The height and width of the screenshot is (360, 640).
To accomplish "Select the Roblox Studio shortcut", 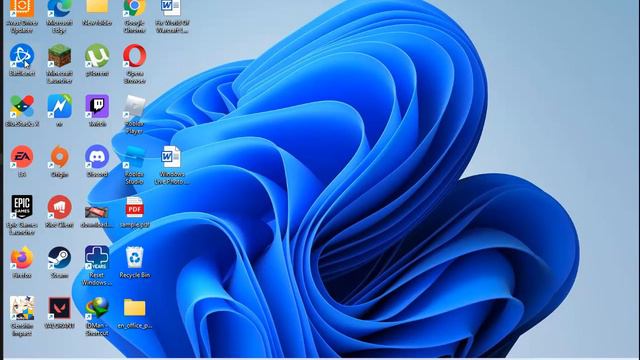I will coord(135,157).
